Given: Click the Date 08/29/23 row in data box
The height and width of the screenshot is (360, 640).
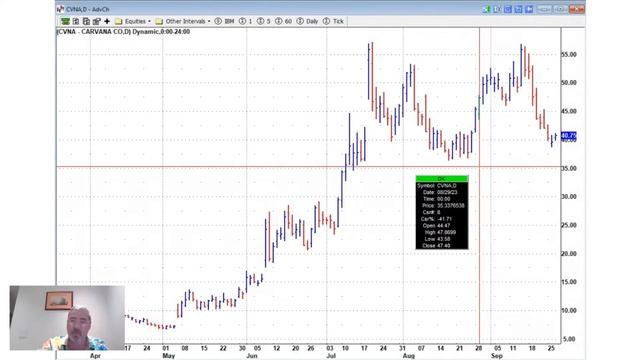Looking at the screenshot, I should point(442,192).
